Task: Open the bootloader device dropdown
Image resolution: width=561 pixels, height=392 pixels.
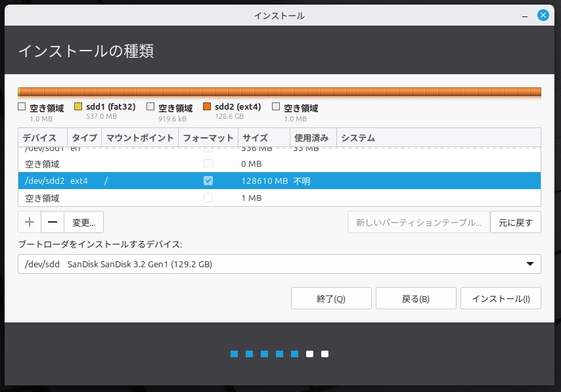Action: point(280,265)
